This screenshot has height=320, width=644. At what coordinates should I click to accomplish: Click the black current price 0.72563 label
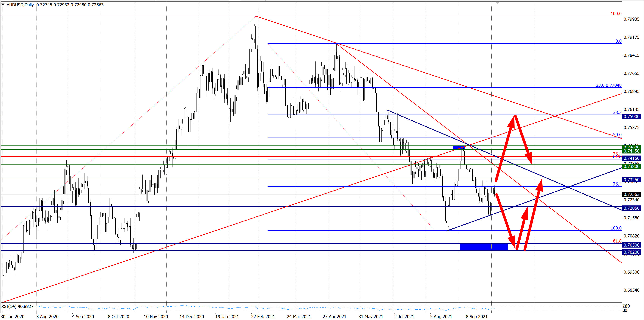[631, 194]
